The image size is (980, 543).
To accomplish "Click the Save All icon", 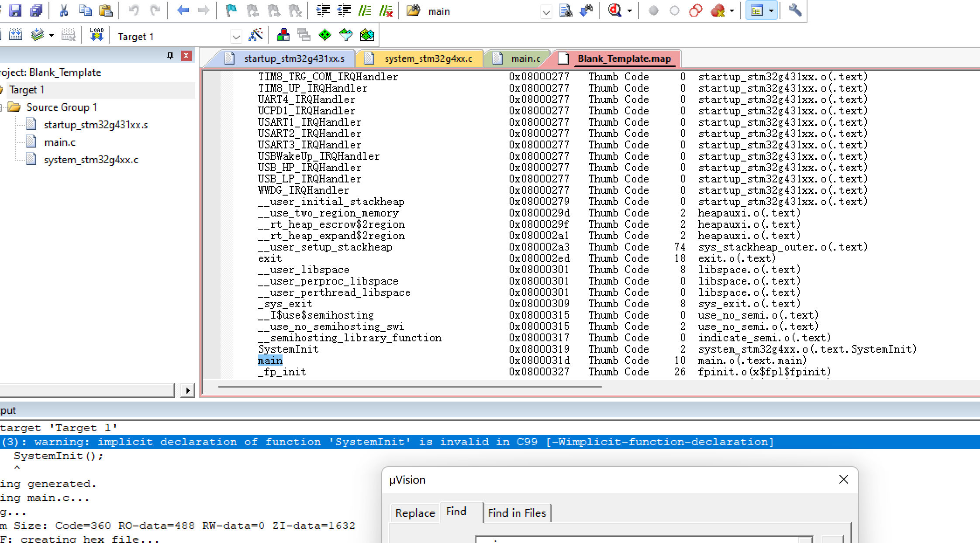I will 36,10.
